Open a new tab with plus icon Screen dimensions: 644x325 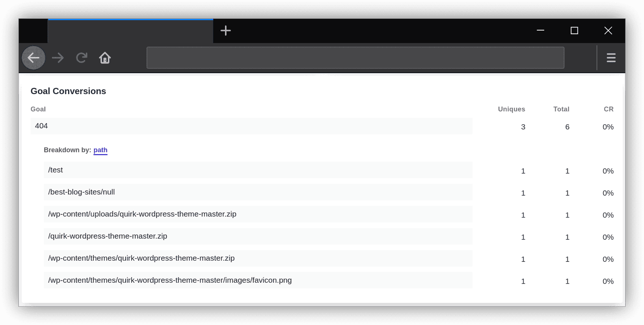226,31
